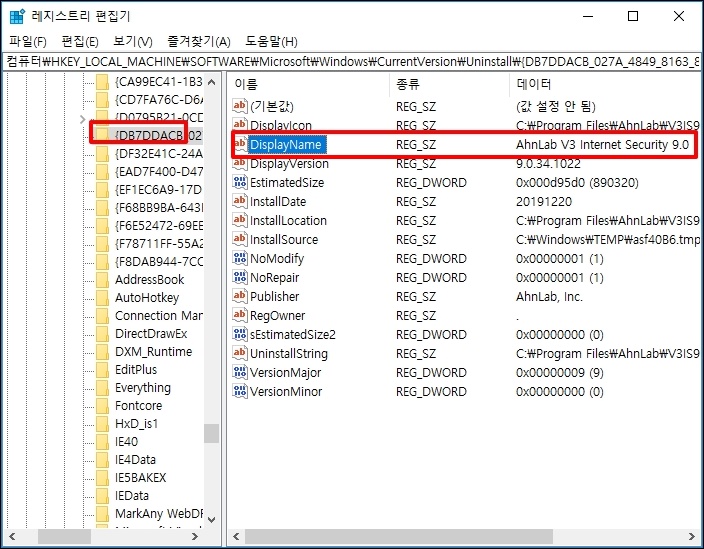This screenshot has width=704, height=549.
Task: Click the IE40 folder icon
Action: [x=102, y=441]
